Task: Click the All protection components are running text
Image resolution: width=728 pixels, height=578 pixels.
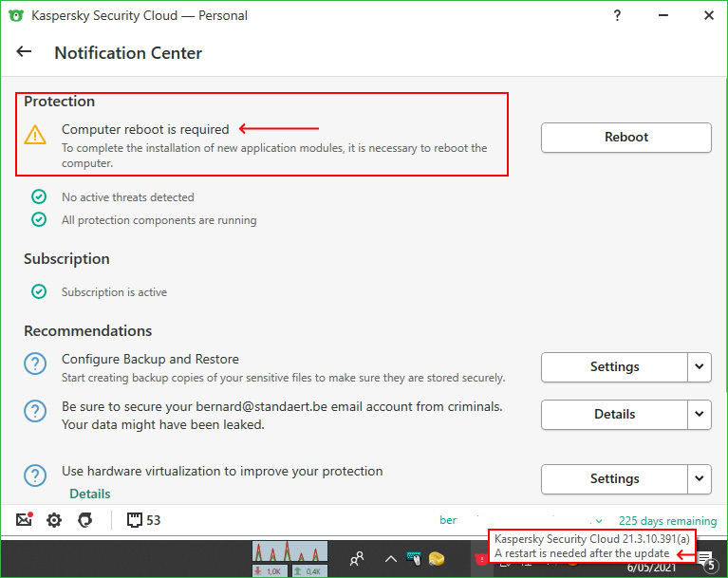Action: click(159, 220)
